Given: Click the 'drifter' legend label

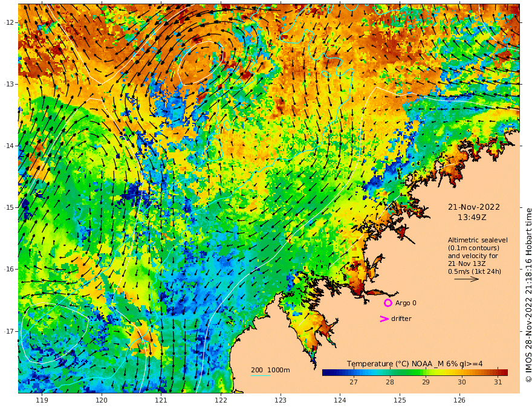Looking at the screenshot, I should (x=401, y=319).
